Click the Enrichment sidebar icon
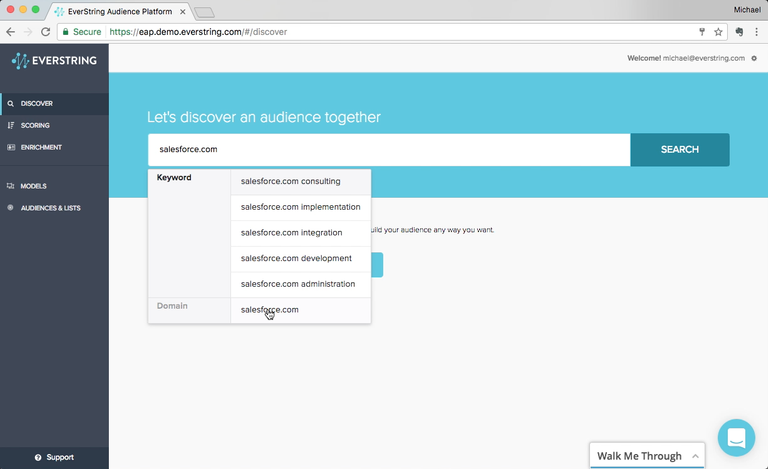This screenshot has width=768, height=469. 10,147
